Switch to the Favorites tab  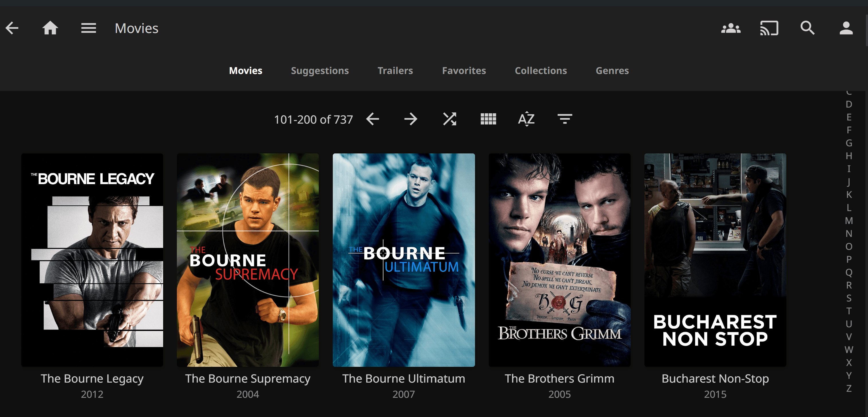click(464, 71)
